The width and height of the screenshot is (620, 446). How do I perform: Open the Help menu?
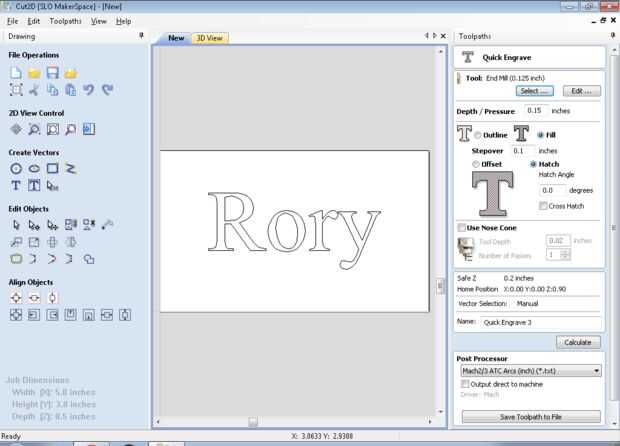[123, 21]
